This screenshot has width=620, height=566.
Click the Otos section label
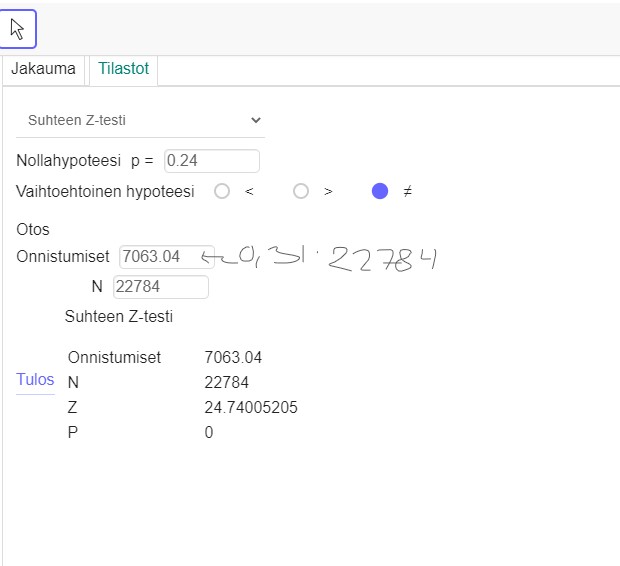pyautogui.click(x=33, y=230)
